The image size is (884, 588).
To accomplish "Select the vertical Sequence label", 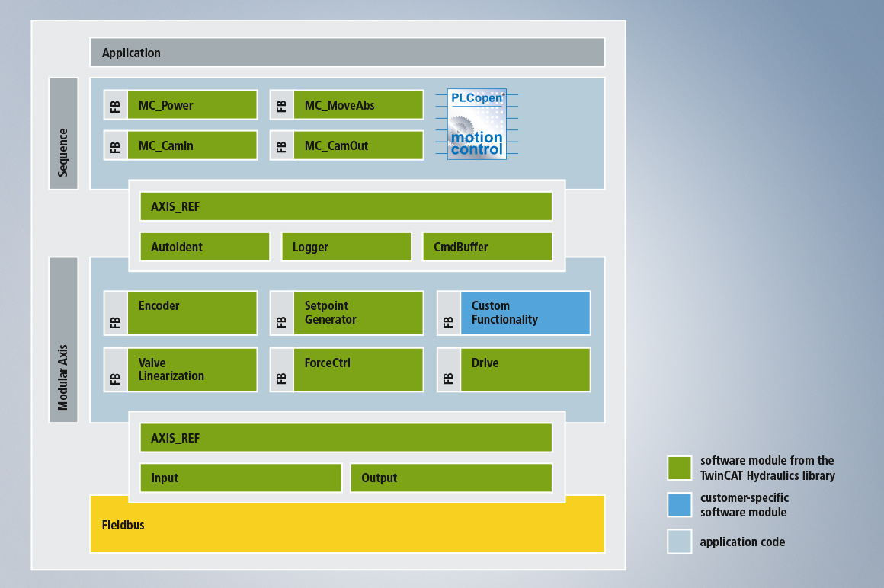I will (x=63, y=133).
